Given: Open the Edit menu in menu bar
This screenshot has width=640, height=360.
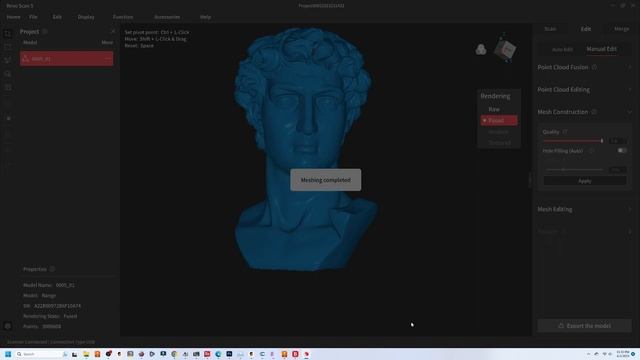Looking at the screenshot, I should click(57, 17).
